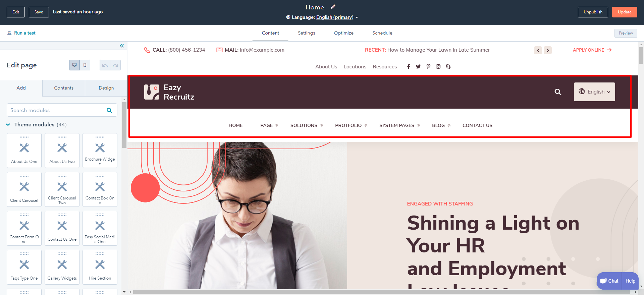This screenshot has width=644, height=295.
Task: Click the redo arrow icon
Action: [115, 65]
